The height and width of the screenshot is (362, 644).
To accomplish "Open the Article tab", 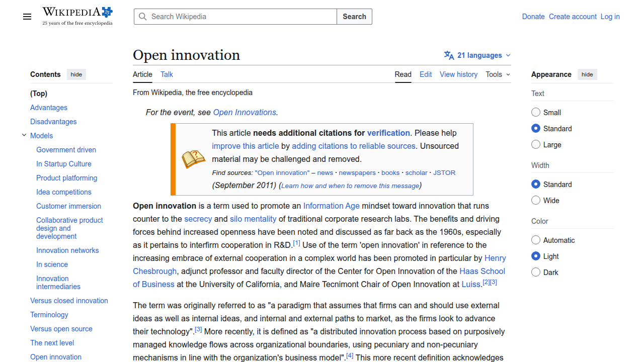I will (x=142, y=74).
